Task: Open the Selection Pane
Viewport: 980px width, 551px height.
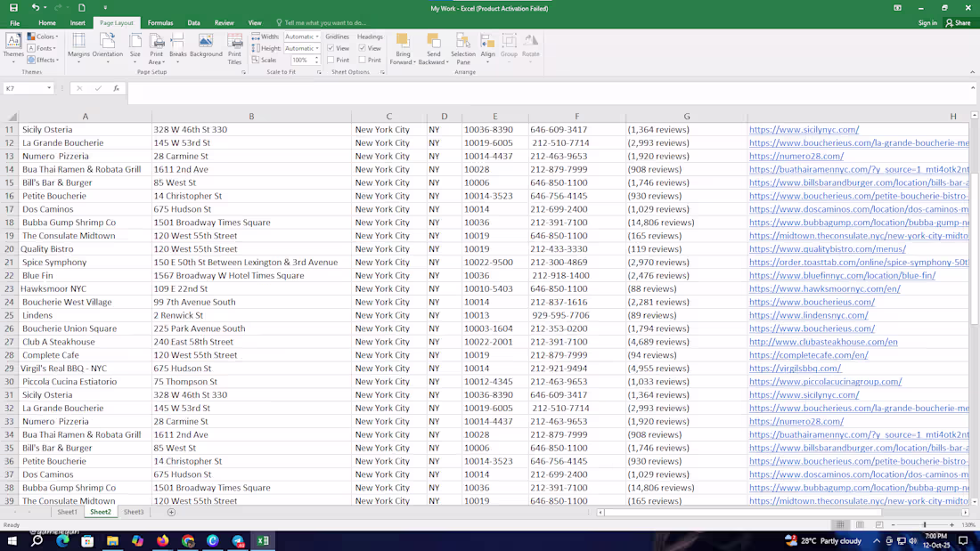Action: pyautogui.click(x=463, y=47)
